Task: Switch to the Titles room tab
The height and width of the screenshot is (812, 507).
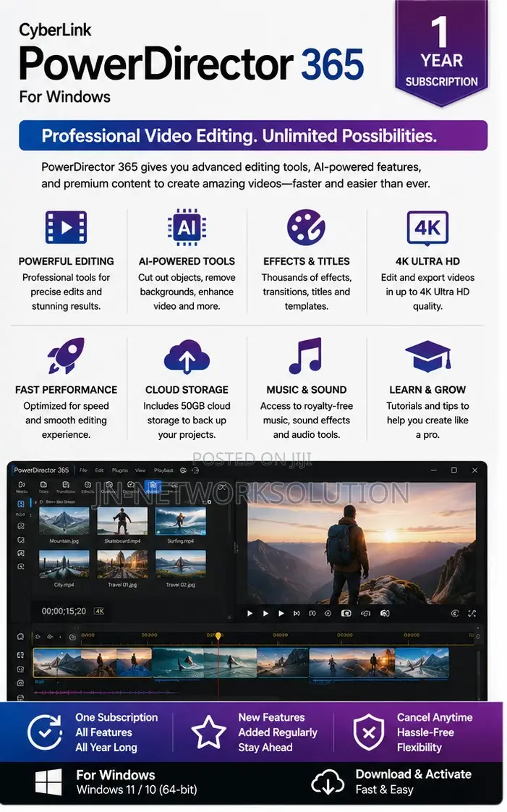Action: [44, 487]
